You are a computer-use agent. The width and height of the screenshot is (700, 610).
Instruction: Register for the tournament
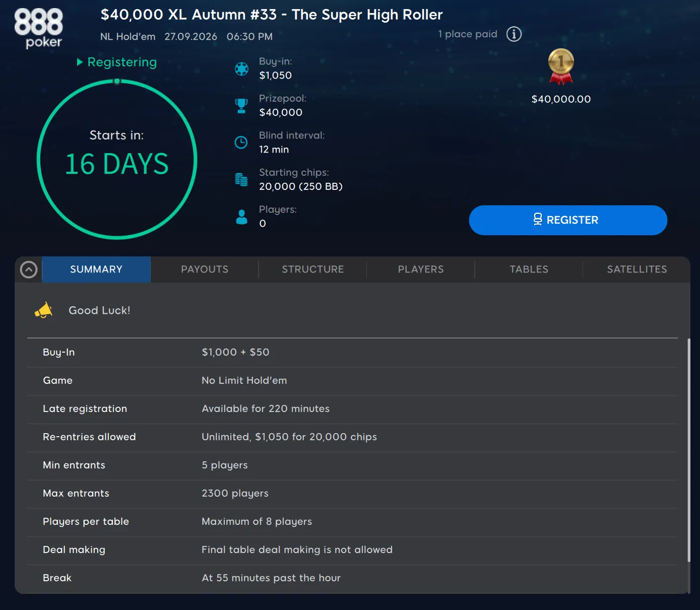point(568,220)
